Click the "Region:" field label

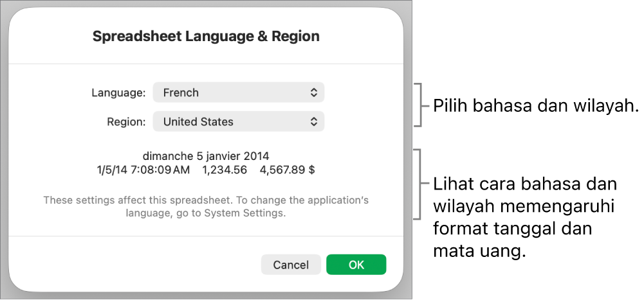coord(126,121)
